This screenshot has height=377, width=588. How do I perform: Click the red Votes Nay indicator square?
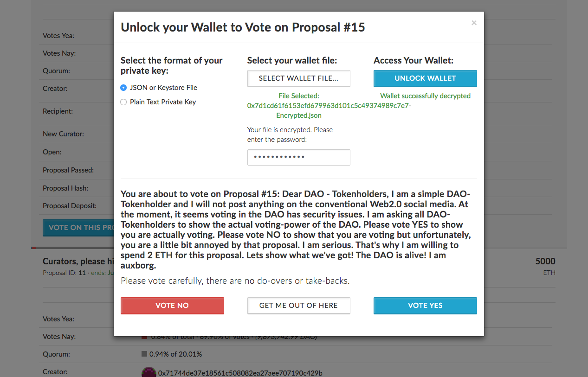click(x=144, y=337)
